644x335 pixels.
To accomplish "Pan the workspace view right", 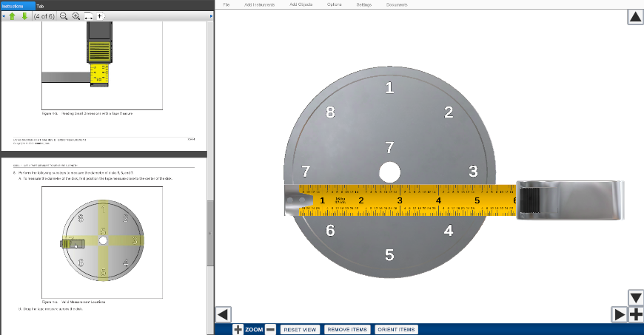I will 620,314.
